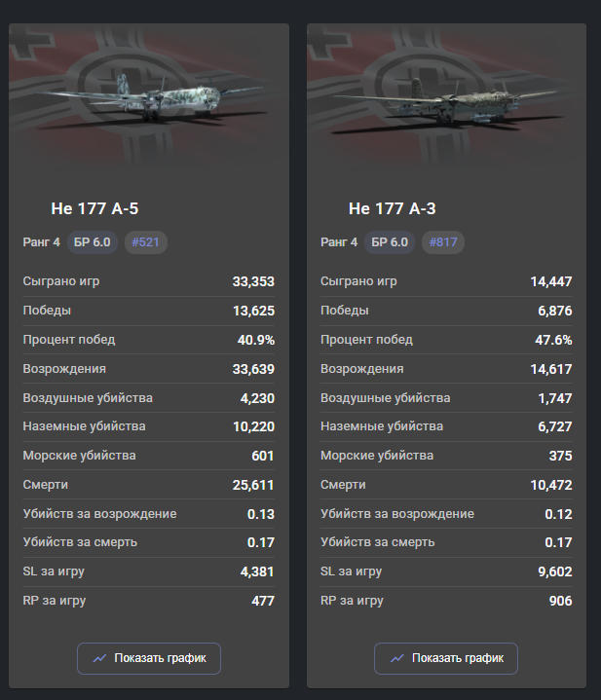Screen dimensions: 601x700
Task: Open the He 177 A-3 aircraft image
Action: click(446, 97)
